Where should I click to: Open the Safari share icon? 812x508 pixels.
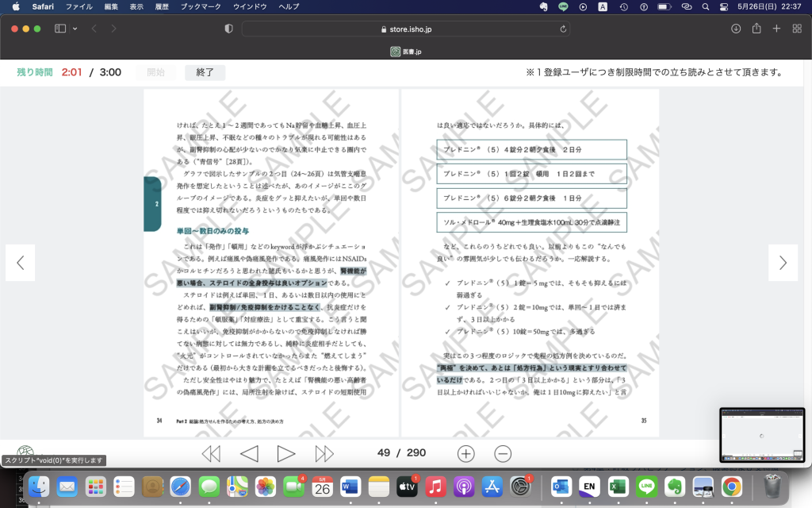pyautogui.click(x=756, y=29)
